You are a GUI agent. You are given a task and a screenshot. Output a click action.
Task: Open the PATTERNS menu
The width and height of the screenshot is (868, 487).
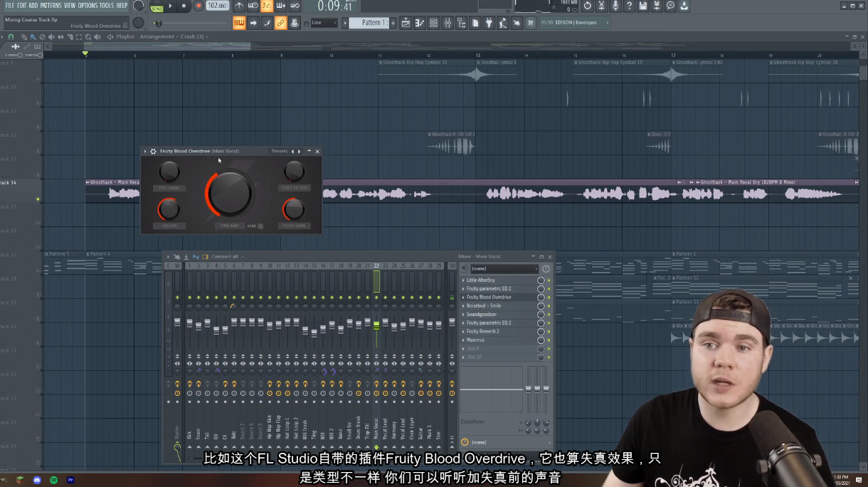(x=51, y=6)
